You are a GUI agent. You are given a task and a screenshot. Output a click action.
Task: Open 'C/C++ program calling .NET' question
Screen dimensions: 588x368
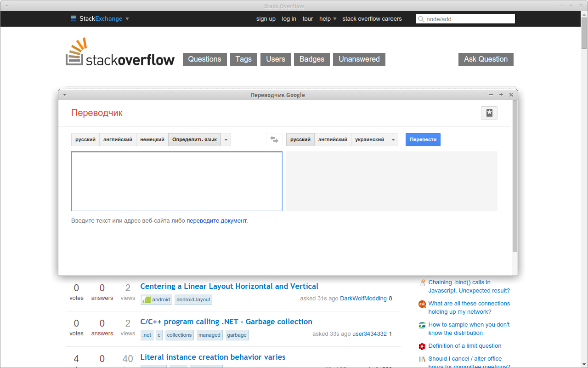(226, 322)
